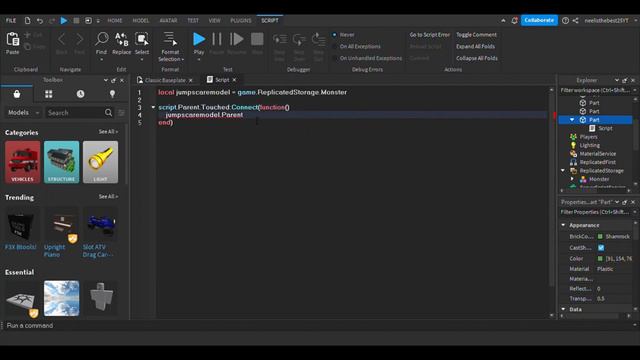Open the Explorer panel options dropdown

[617, 80]
